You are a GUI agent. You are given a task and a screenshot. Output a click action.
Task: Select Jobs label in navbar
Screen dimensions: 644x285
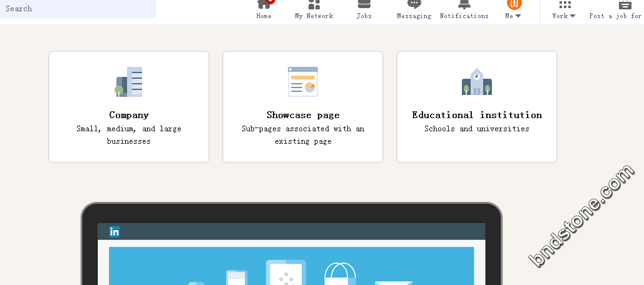click(364, 16)
